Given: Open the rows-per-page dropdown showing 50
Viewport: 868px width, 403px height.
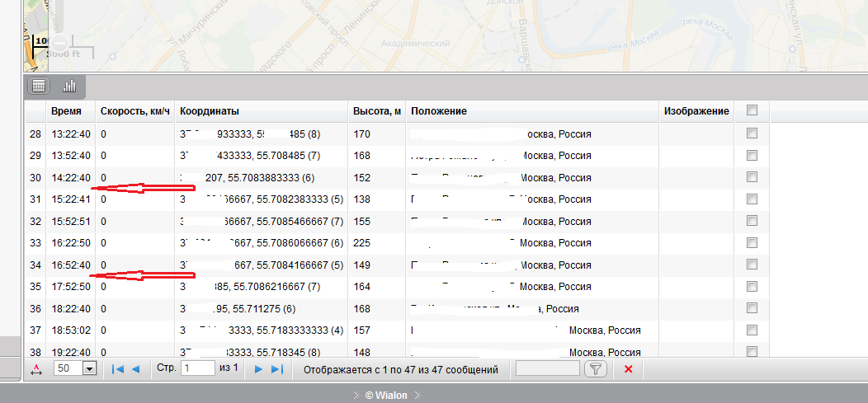Looking at the screenshot, I should coord(90,369).
